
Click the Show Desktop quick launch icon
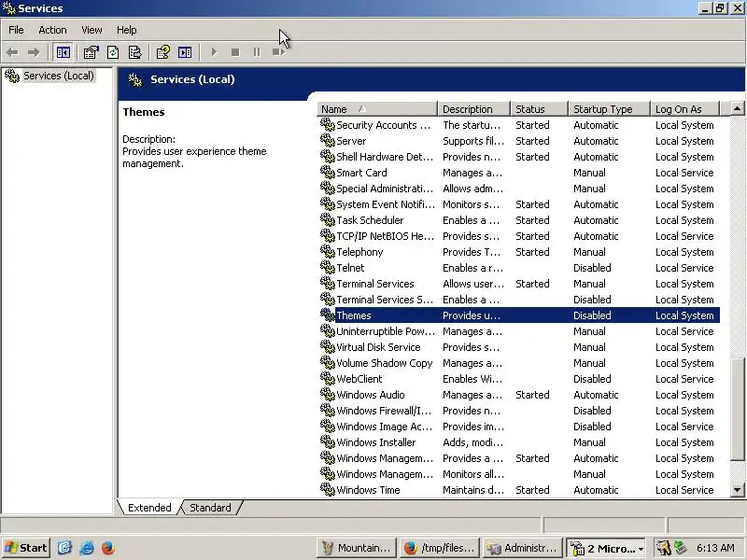pos(64,548)
